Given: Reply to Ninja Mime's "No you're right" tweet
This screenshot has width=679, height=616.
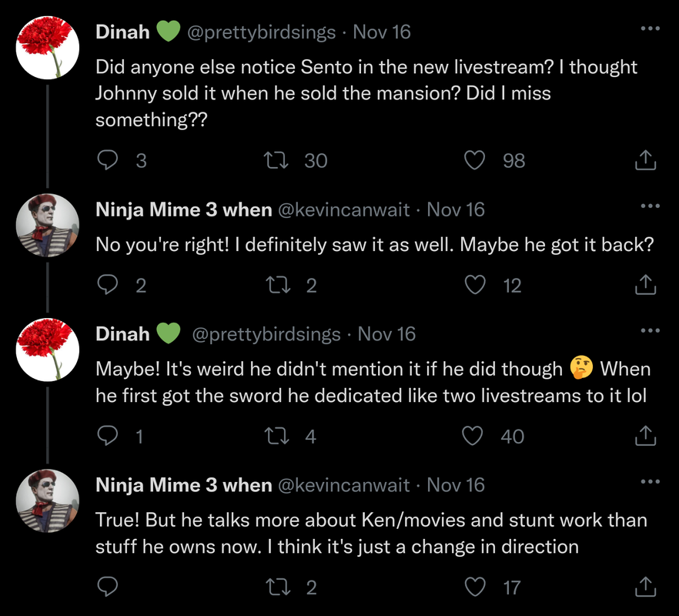Looking at the screenshot, I should point(109,286).
